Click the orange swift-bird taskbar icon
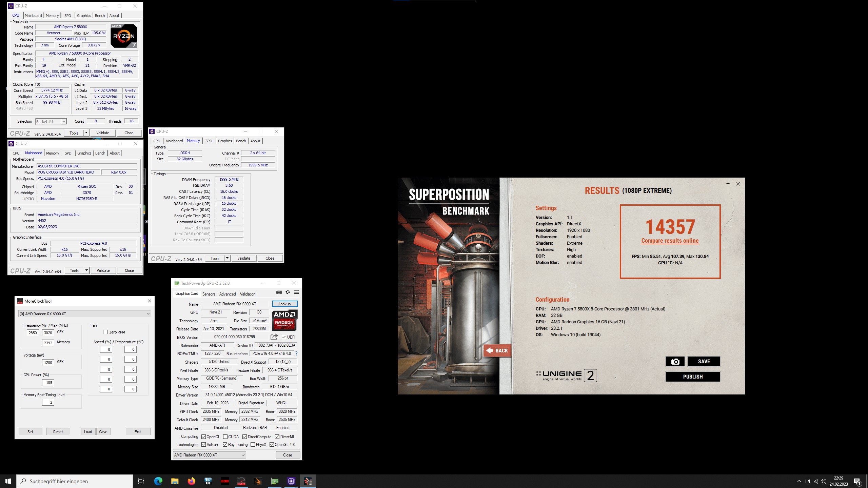 (x=258, y=481)
